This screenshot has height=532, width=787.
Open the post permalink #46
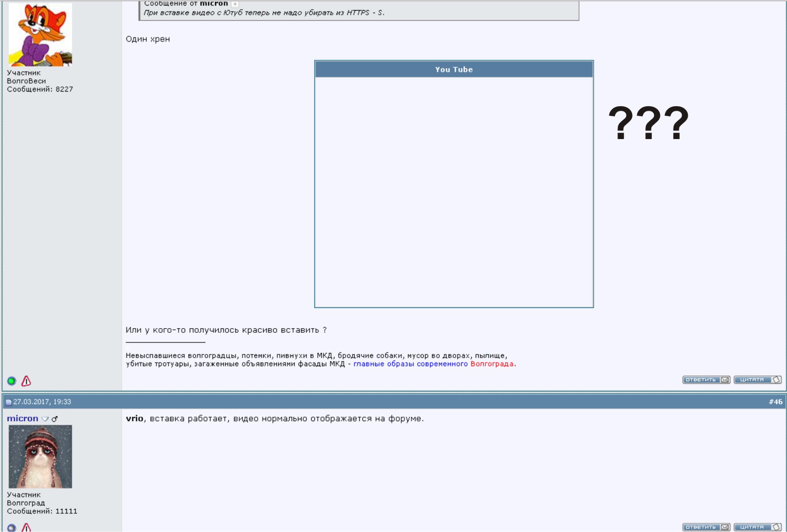(x=775, y=402)
